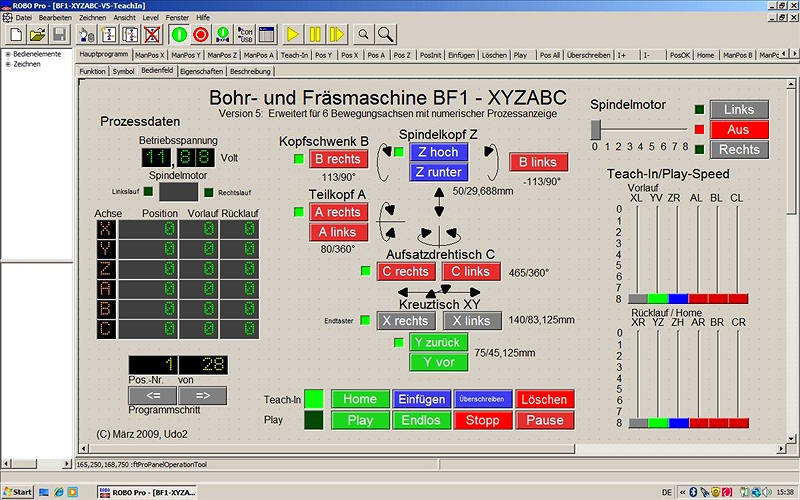Click the red Stopp button
Screen dimensions: 800x500
483,420
